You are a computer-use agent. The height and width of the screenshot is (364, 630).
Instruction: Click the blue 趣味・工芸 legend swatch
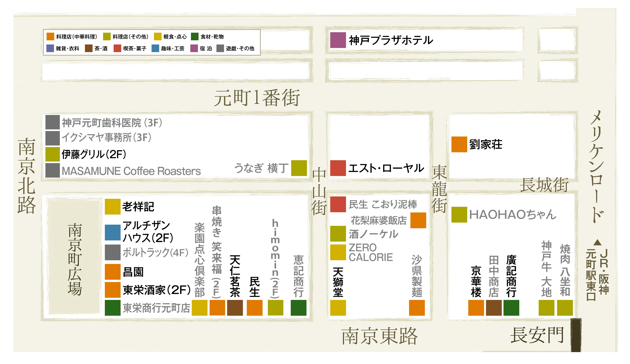[x=155, y=48]
